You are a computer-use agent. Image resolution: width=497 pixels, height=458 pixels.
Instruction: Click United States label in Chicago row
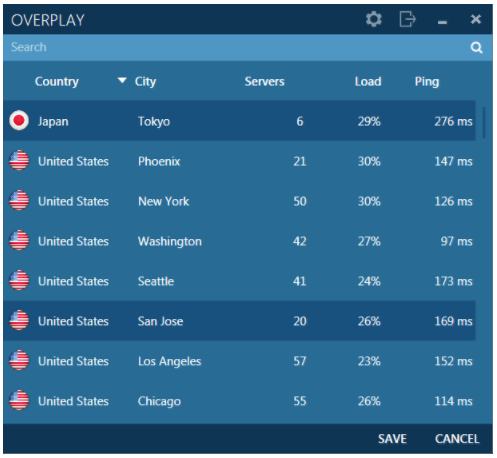73,402
